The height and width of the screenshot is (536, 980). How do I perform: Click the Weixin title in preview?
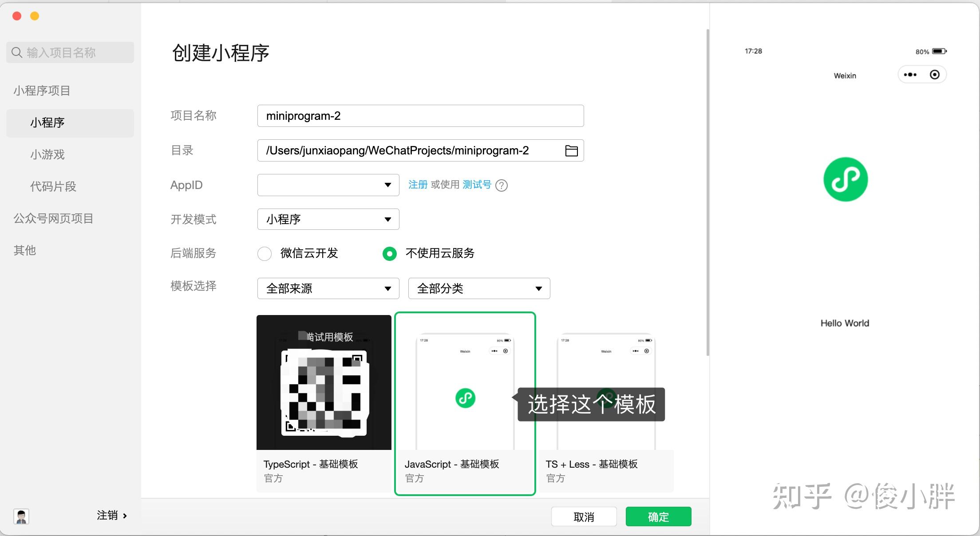[845, 76]
